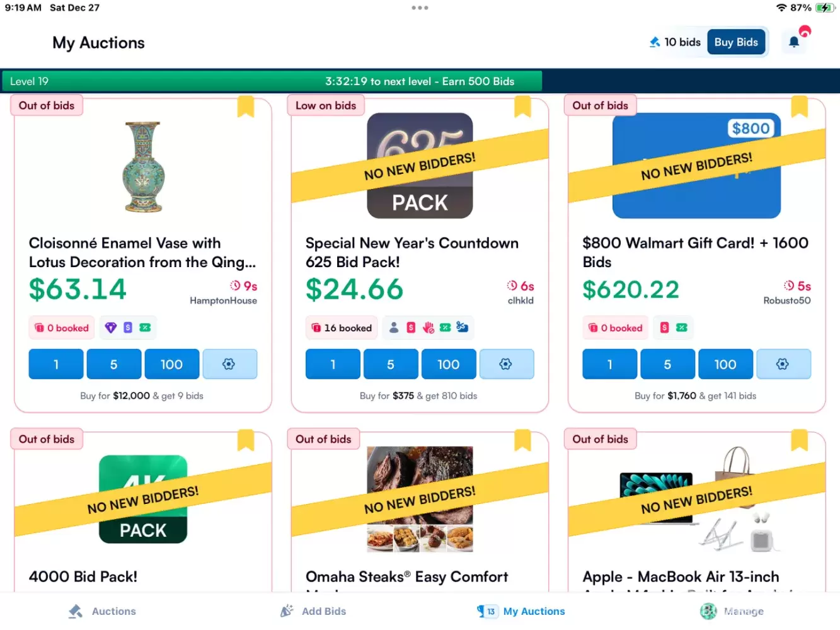Click the person icon on the 625 Bid Pack
The width and height of the screenshot is (840, 630).
pyautogui.click(x=394, y=328)
